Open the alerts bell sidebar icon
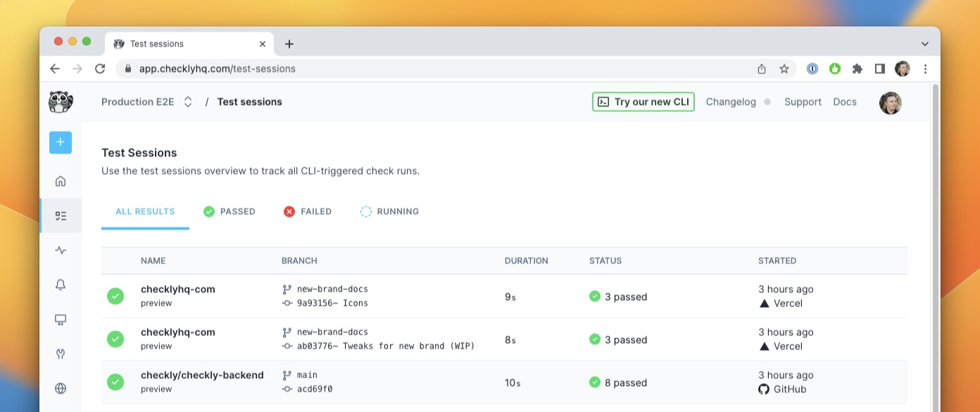 pyautogui.click(x=61, y=285)
